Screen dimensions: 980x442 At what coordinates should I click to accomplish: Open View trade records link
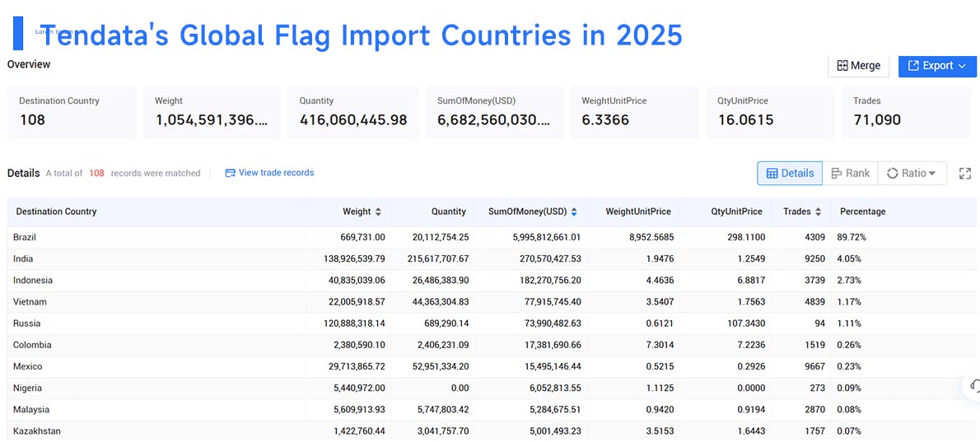(269, 173)
